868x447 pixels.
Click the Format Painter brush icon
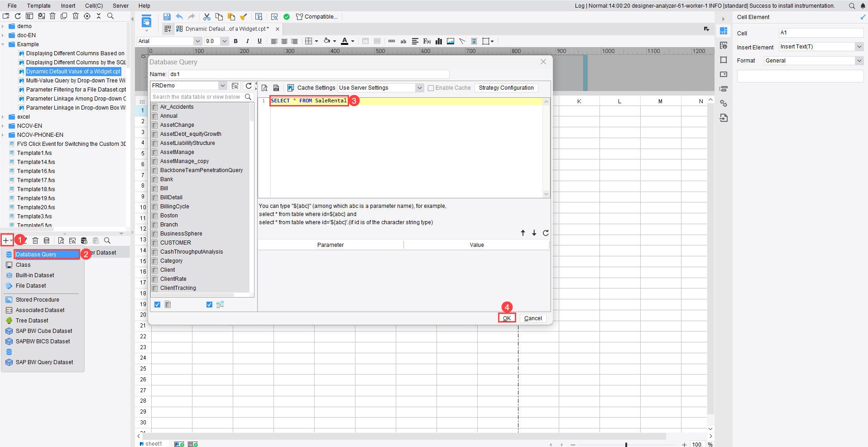coord(244,17)
